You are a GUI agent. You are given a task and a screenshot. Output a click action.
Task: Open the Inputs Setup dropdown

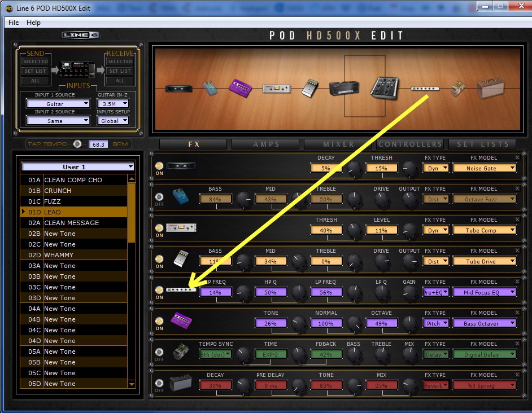pyautogui.click(x=112, y=120)
